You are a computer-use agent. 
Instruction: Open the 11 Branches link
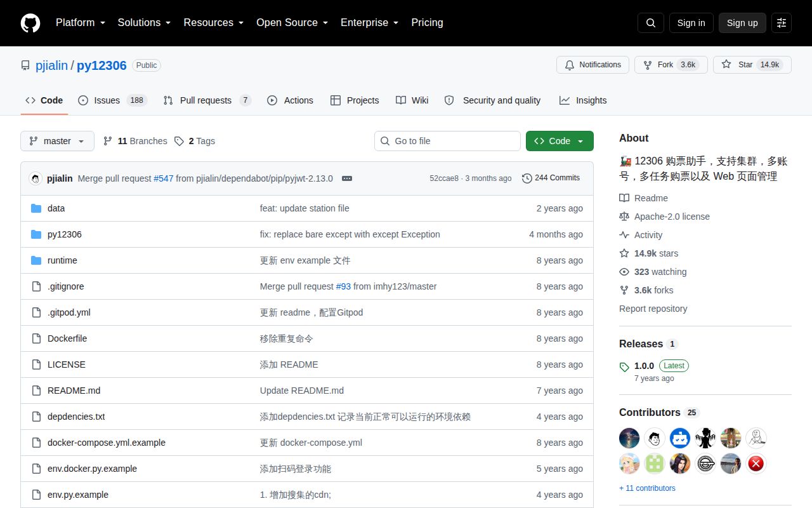click(x=134, y=141)
